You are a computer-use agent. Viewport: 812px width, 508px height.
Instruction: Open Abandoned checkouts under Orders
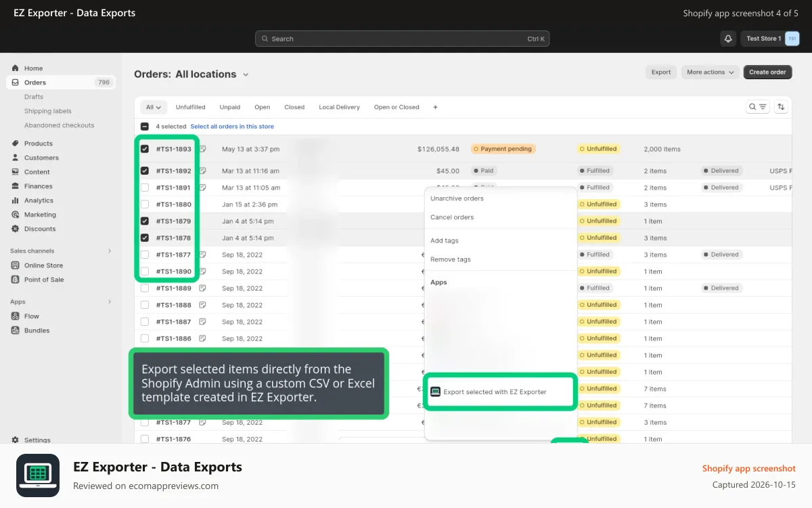(x=60, y=125)
